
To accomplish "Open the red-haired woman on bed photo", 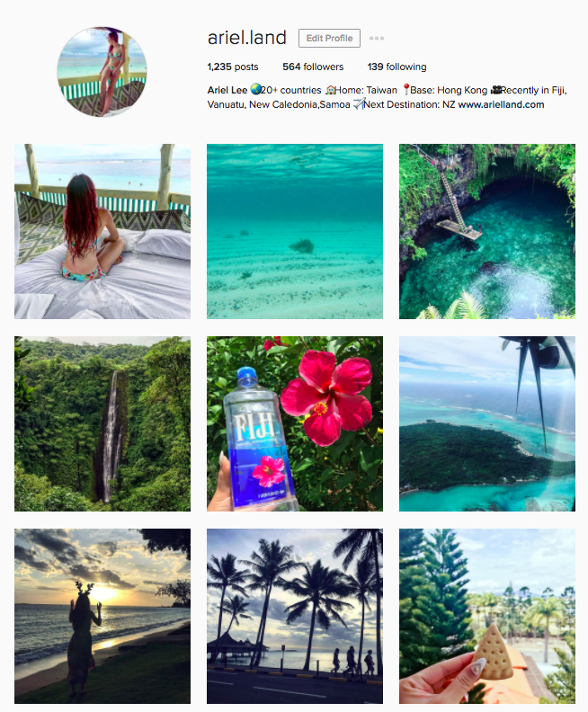I will tap(102, 232).
